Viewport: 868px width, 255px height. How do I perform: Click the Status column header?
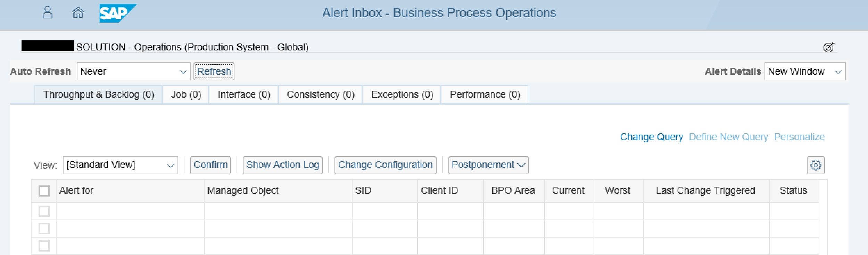click(794, 191)
